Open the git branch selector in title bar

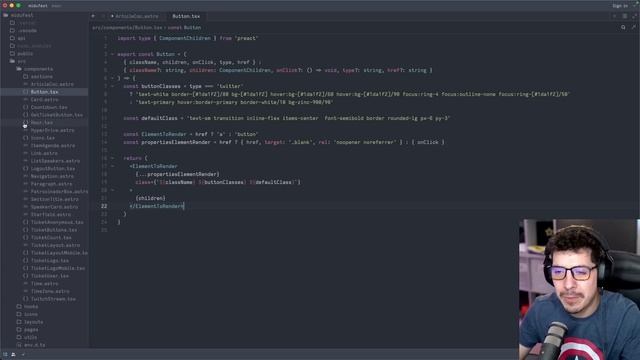point(56,6)
